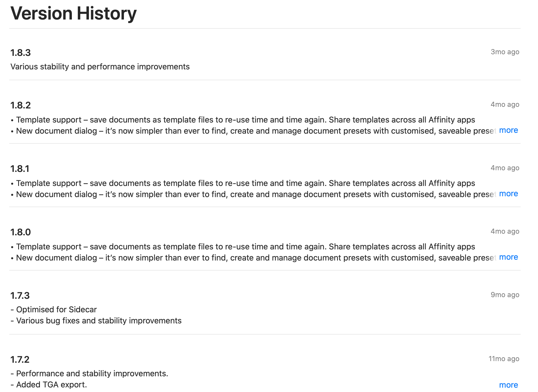Expand the 1.8.0 release notes with more

pyautogui.click(x=508, y=257)
